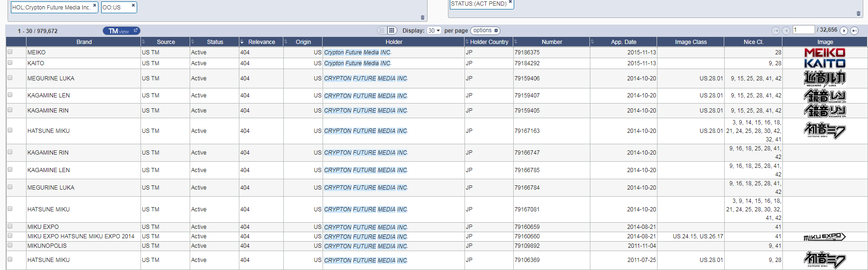Screen dimensions: 868x270
Task: Click the page number input field
Action: tap(803, 30)
